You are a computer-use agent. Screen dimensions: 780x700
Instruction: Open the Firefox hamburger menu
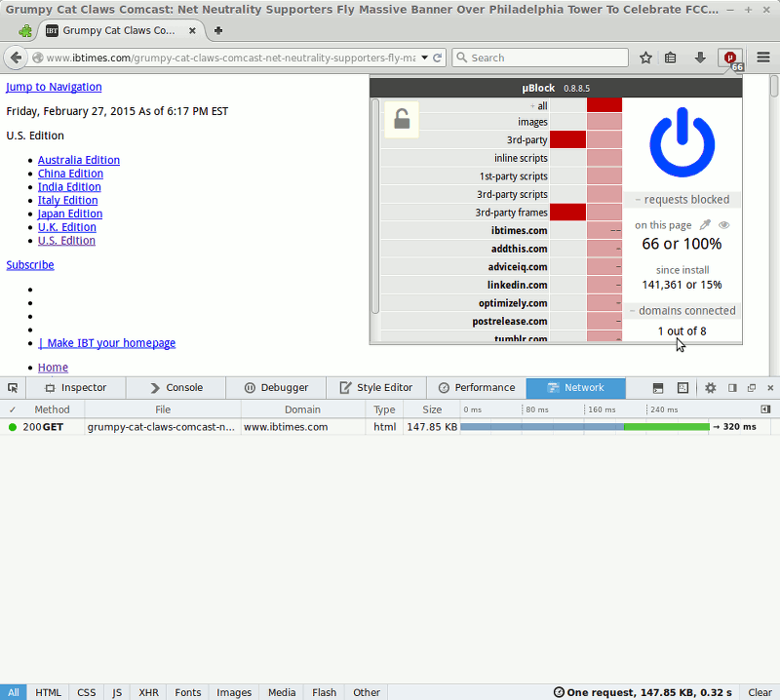pos(763,58)
